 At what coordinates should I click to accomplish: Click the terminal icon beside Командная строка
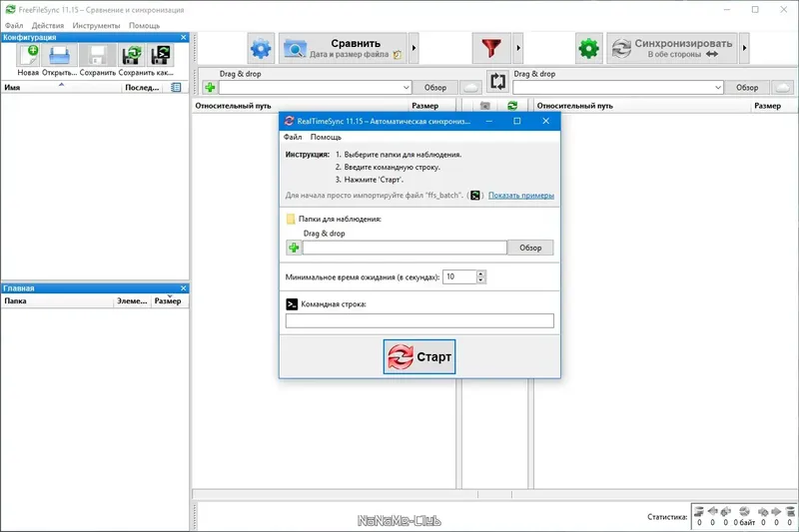(292, 303)
